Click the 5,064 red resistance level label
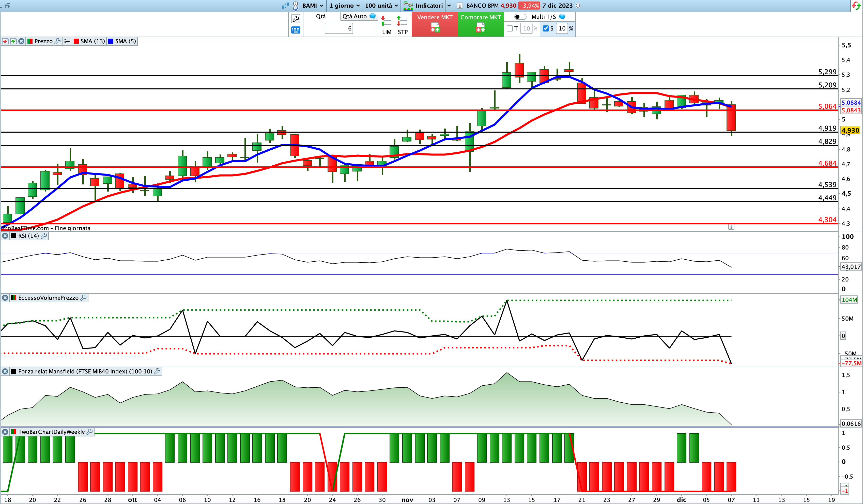 click(x=827, y=106)
